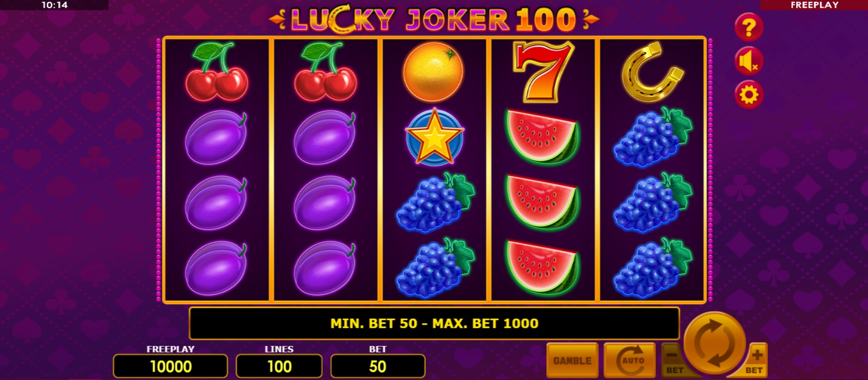Start autoplay with the AUTO button
Viewport: 868px width, 380px height.
[x=630, y=361]
